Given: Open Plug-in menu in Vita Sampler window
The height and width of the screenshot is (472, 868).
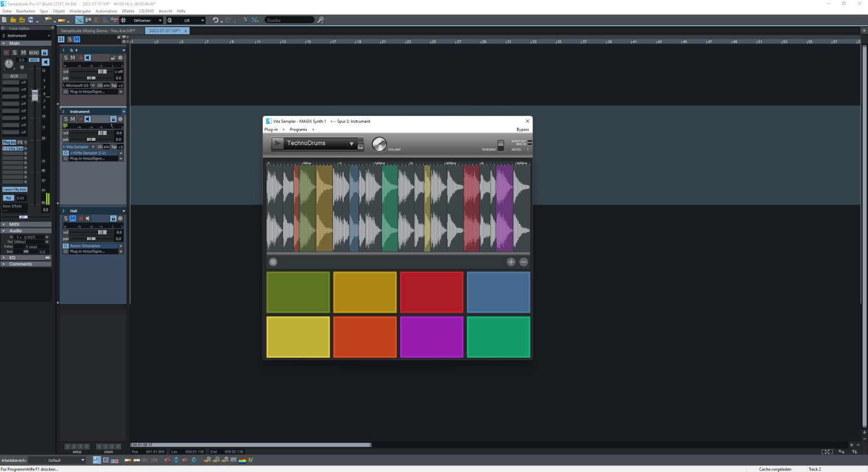Looking at the screenshot, I should click(271, 129).
